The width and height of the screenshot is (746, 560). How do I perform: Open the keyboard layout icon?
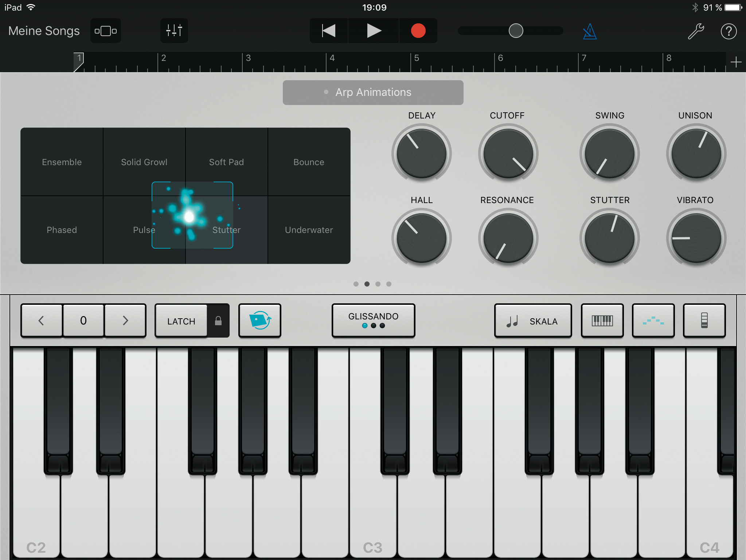tap(602, 321)
